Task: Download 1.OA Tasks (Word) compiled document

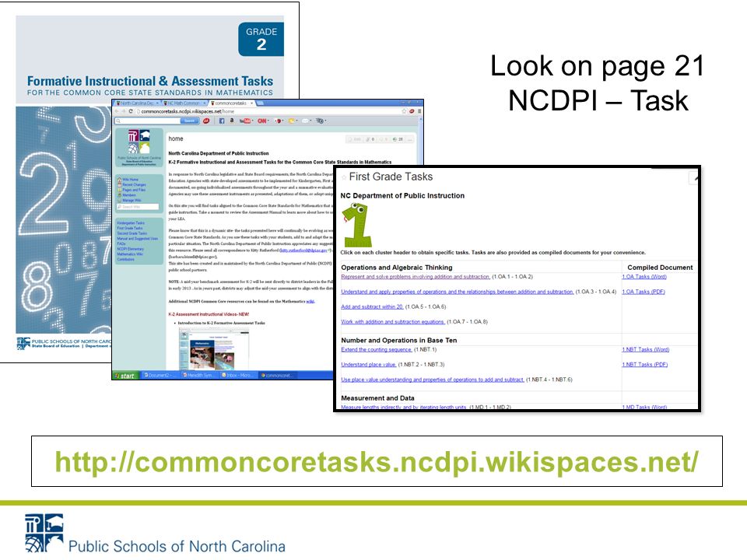Action: 644,277
